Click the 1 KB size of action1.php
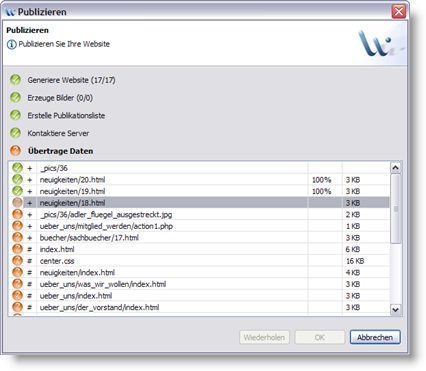The image size is (426, 371). pos(353,226)
